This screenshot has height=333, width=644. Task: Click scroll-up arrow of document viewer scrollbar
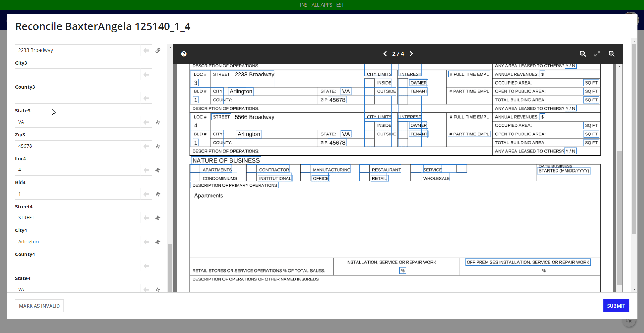tap(619, 67)
